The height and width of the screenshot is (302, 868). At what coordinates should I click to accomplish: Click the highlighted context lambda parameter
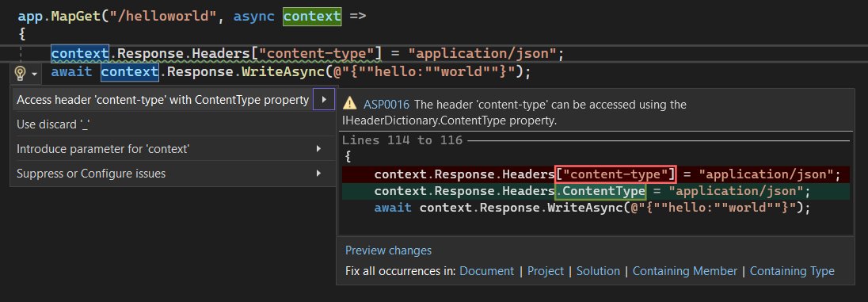(x=312, y=16)
